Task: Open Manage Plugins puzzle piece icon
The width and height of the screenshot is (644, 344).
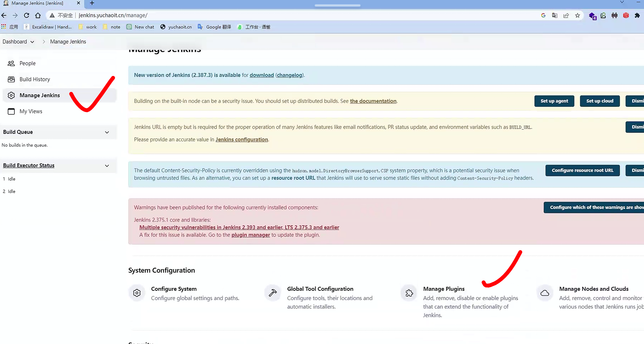Action: 409,293
